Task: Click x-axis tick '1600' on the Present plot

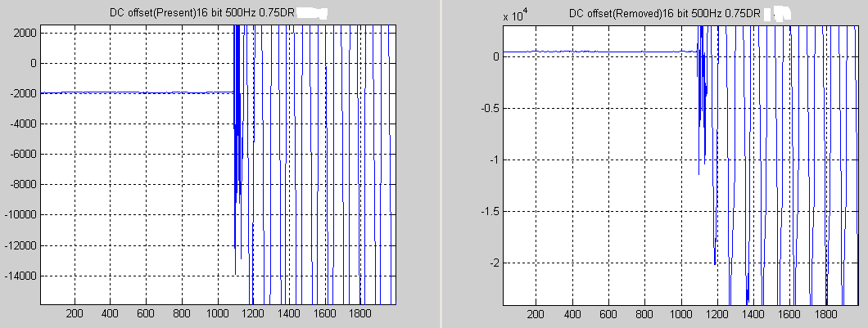Action: click(324, 313)
